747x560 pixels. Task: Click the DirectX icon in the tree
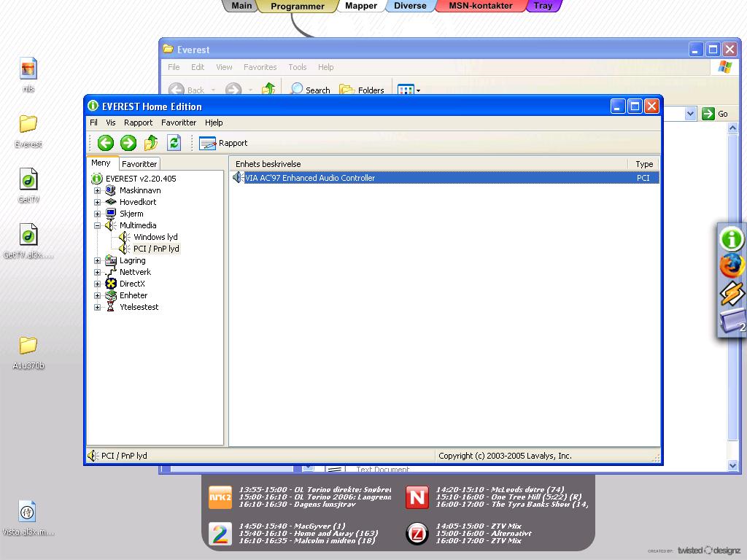pos(111,284)
